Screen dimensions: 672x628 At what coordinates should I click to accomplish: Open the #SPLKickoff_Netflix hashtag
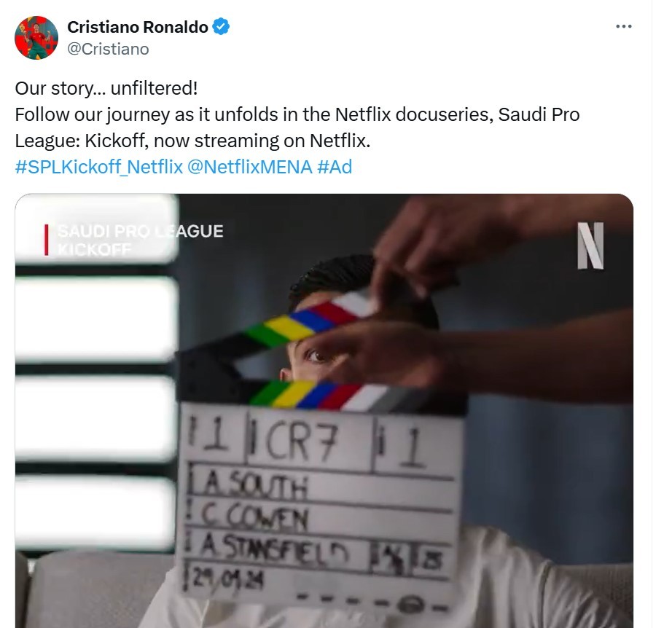[99, 167]
